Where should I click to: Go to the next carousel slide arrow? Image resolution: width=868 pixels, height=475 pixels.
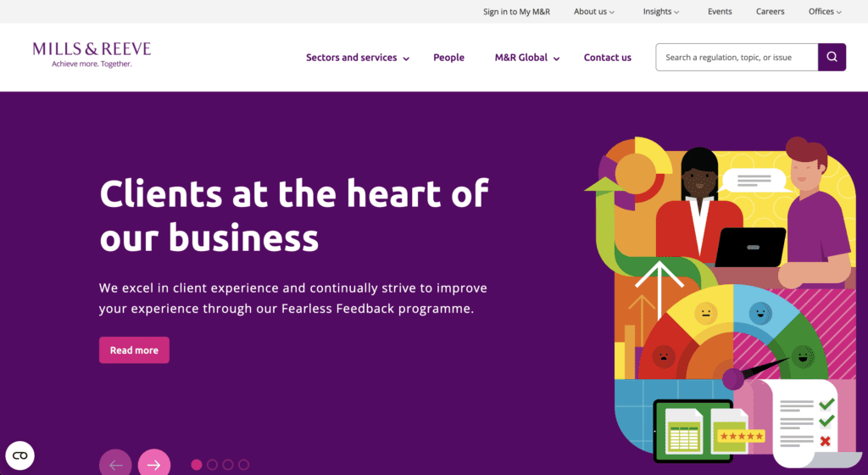[x=153, y=464]
